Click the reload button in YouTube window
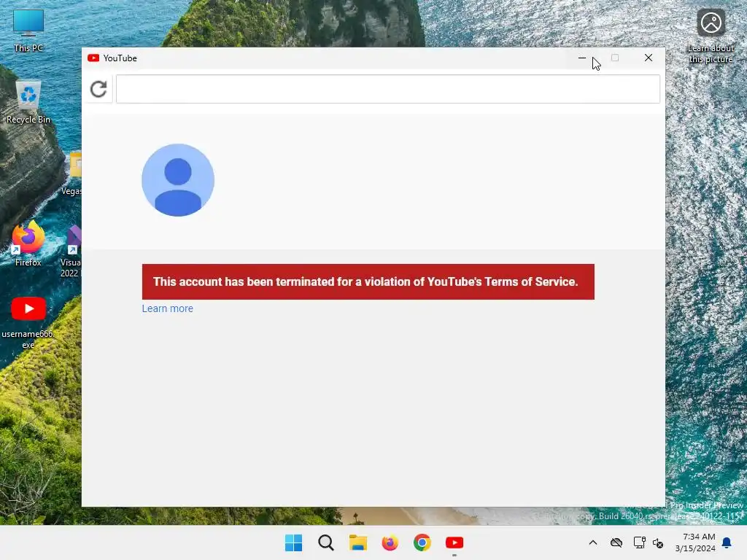 (x=98, y=89)
